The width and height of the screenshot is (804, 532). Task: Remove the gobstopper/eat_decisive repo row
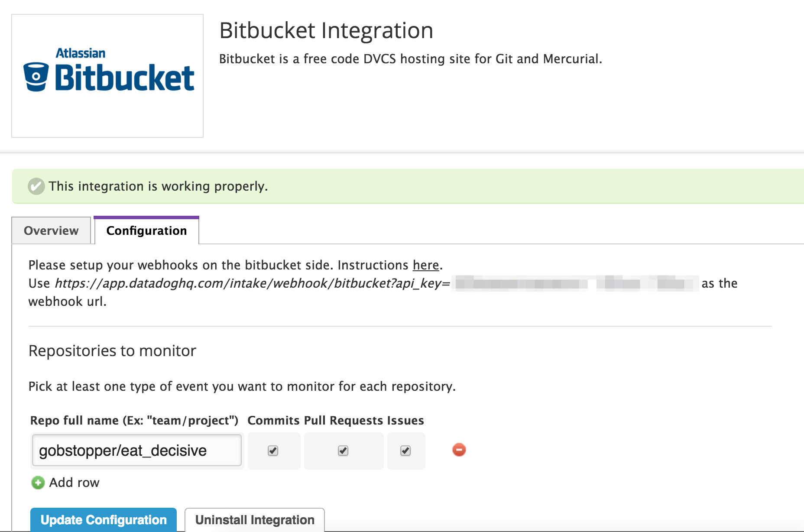tap(458, 450)
